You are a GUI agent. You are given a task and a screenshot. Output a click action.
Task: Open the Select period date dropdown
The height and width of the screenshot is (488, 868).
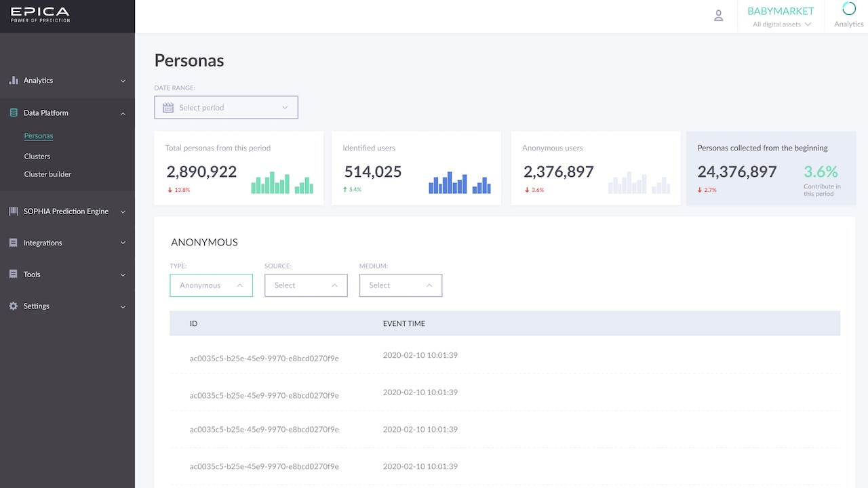point(226,107)
